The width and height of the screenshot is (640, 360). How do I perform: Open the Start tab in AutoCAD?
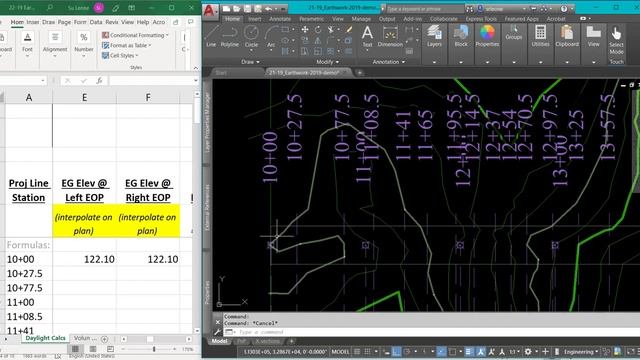(x=221, y=73)
